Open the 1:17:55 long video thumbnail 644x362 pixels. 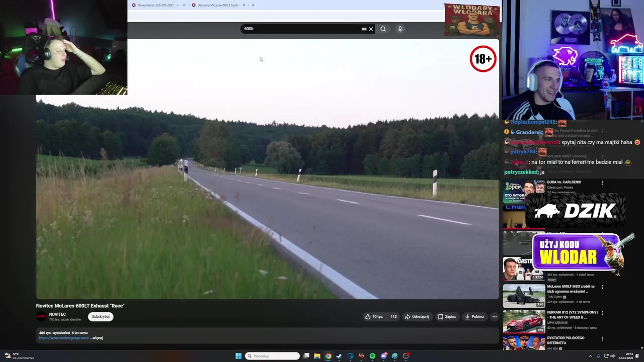[x=524, y=268]
